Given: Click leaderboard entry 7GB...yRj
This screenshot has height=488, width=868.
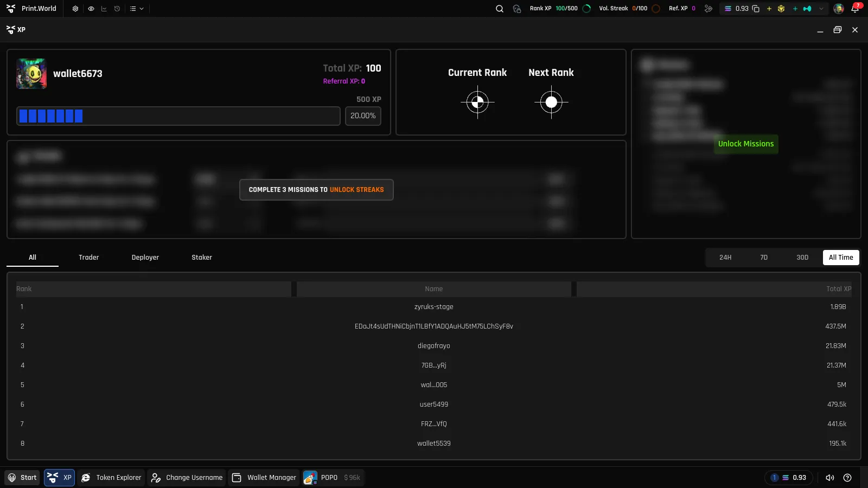Looking at the screenshot, I should [x=434, y=365].
